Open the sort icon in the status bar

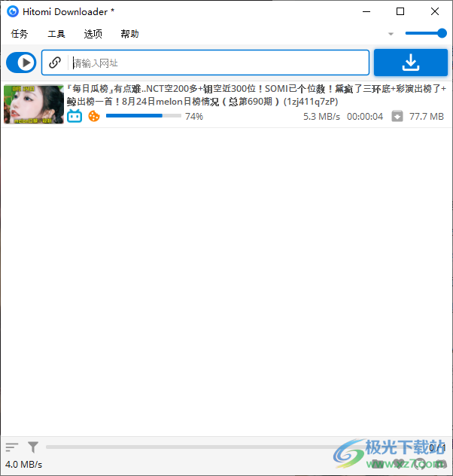(x=12, y=447)
